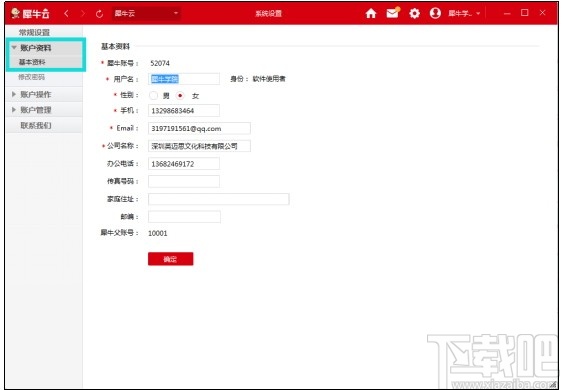Click the 手机 number field
This screenshot has width=562, height=390.
coord(184,110)
